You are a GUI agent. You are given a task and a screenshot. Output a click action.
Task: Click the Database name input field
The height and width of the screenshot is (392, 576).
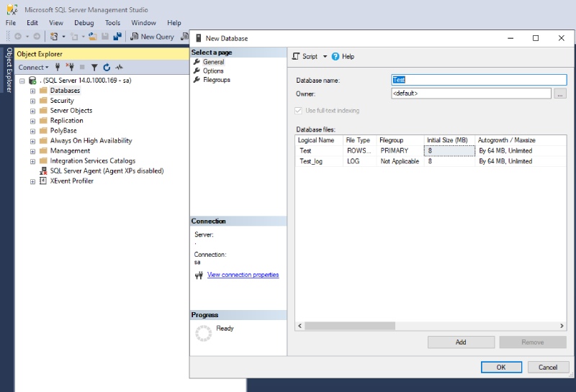479,81
